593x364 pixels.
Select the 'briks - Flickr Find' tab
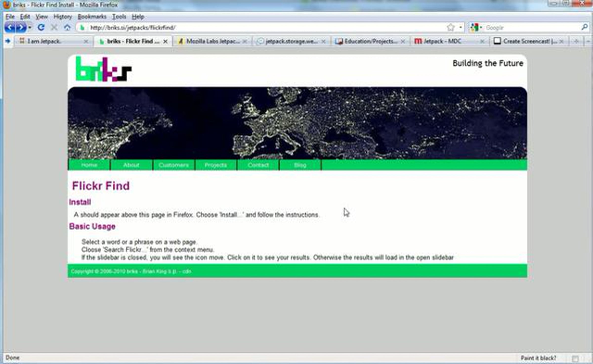point(133,41)
